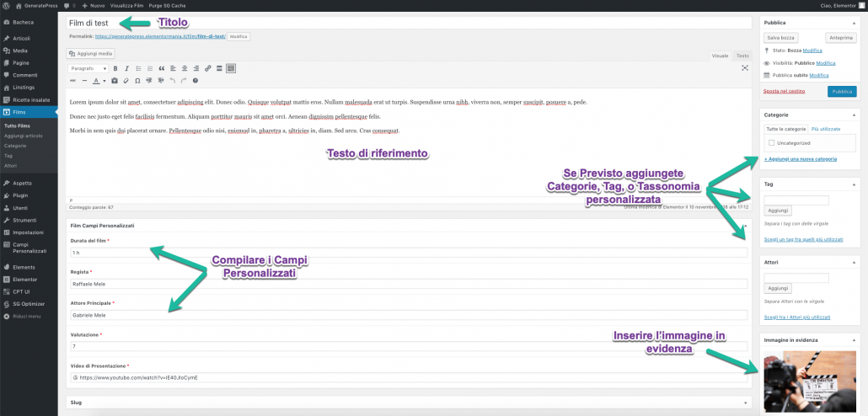Switch to the Testo editor tab
868x416 pixels.
742,55
